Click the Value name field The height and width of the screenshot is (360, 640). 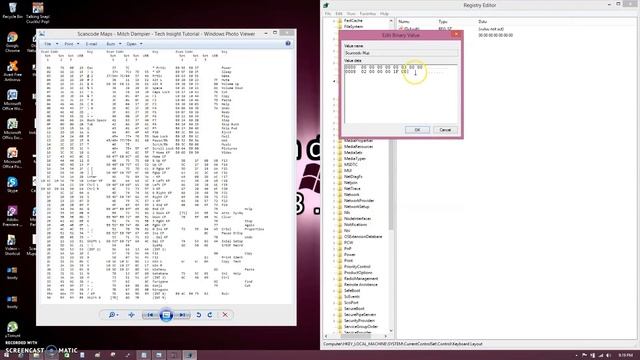[401, 53]
